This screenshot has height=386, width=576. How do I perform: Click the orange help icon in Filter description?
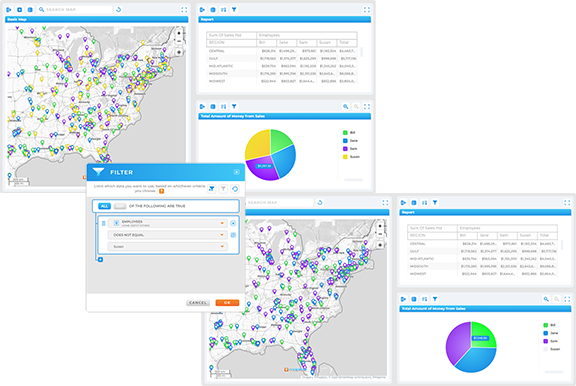click(161, 191)
